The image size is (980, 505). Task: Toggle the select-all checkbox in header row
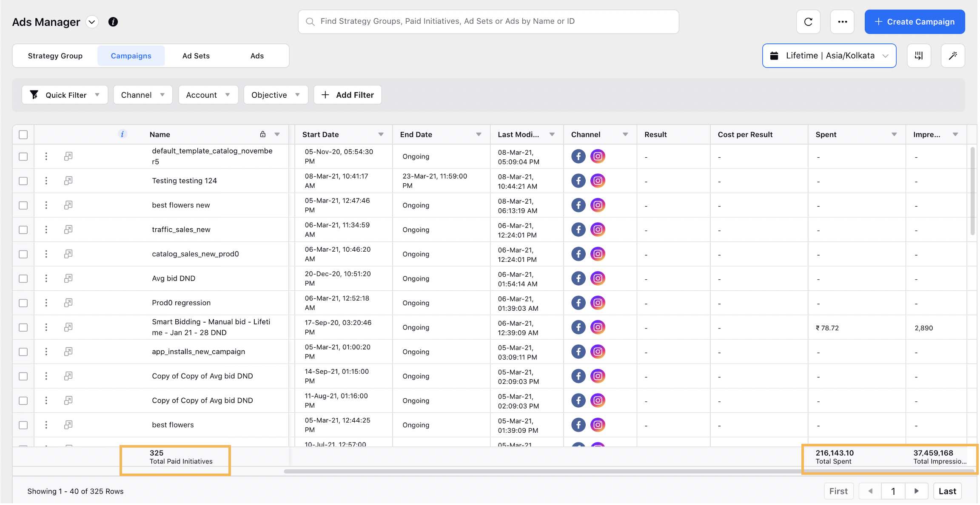[x=23, y=134]
